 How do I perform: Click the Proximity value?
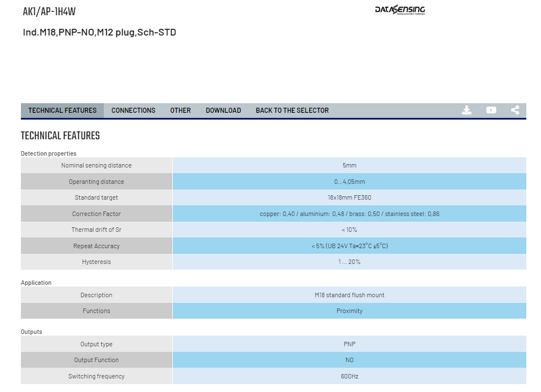tap(350, 311)
